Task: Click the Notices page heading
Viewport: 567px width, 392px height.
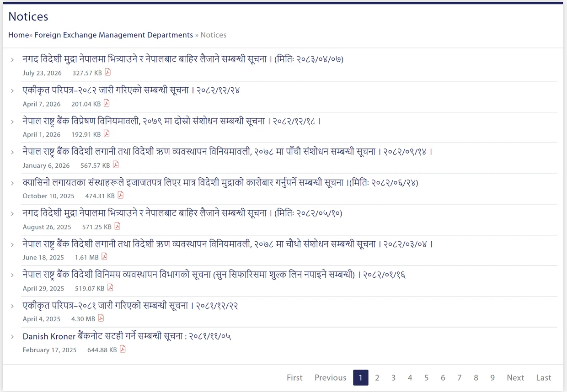Action: [x=28, y=16]
